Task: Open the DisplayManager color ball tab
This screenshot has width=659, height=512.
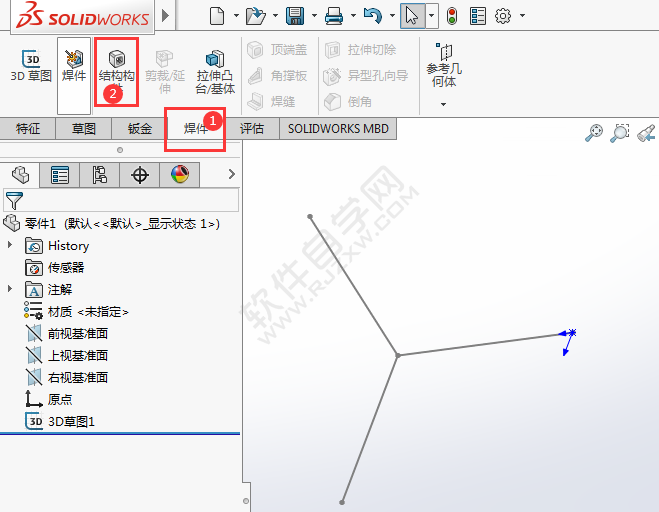Action: tap(179, 175)
